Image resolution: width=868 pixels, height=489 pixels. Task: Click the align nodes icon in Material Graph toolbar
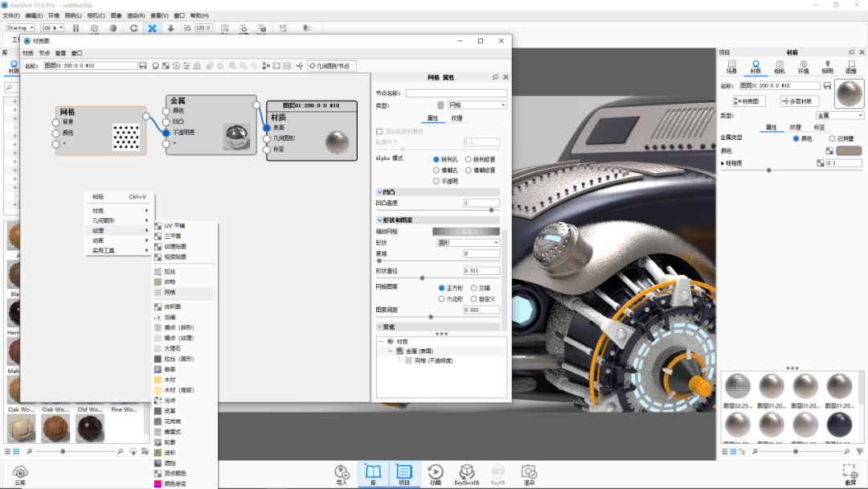[266, 66]
